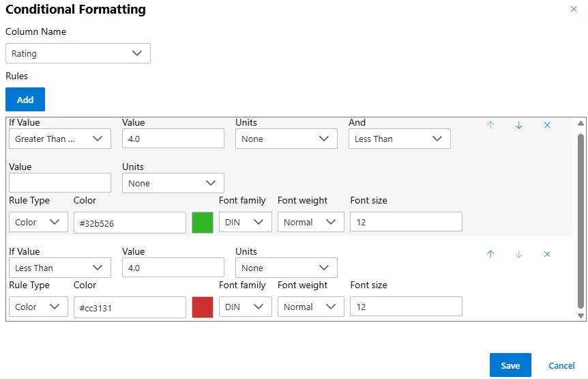
Task: Move the second rule up with arrow icon
Action: 490,254
